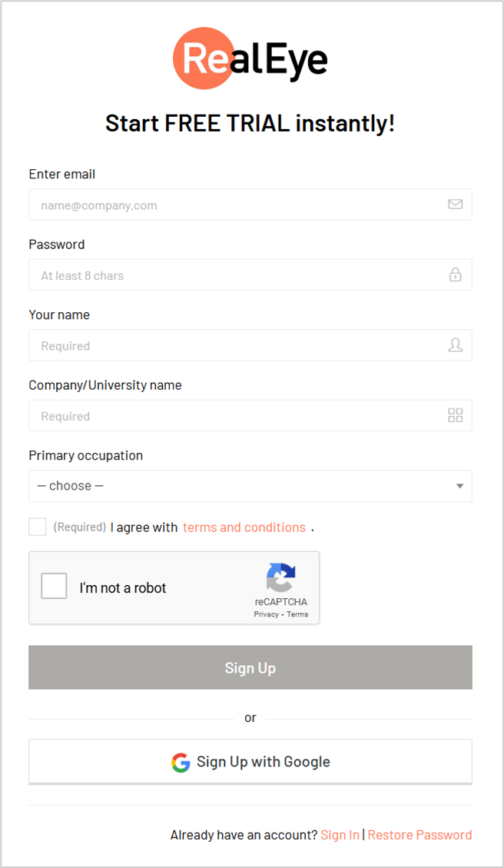Click the padlock icon in password field
This screenshot has height=868, width=504.
(455, 274)
